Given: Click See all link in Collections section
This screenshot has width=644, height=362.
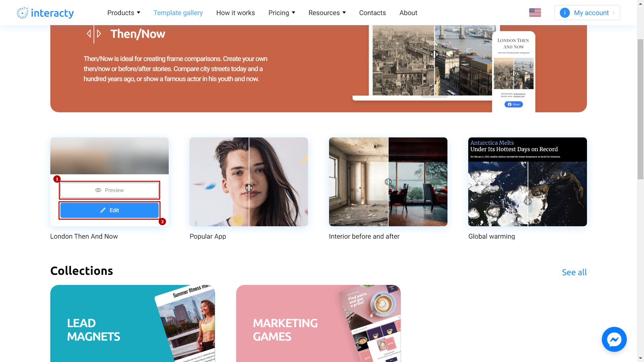Looking at the screenshot, I should coord(574,272).
